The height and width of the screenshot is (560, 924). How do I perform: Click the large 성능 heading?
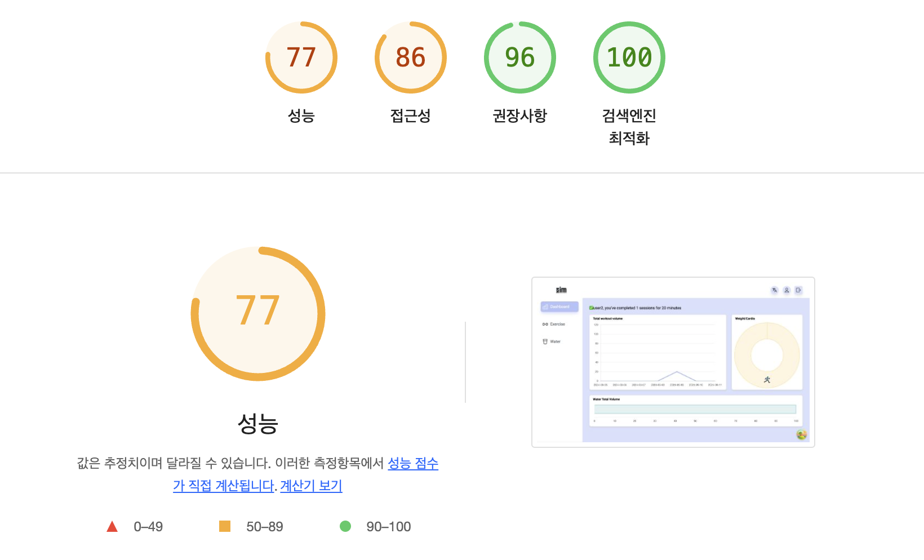pos(258,424)
